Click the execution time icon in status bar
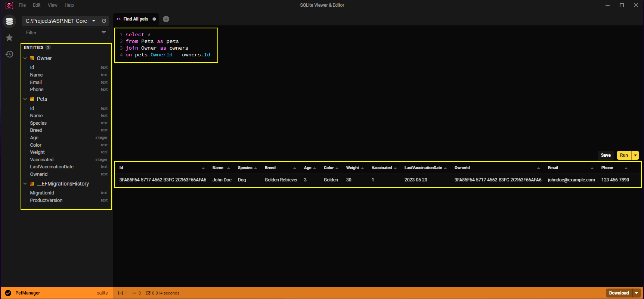 (x=148, y=293)
